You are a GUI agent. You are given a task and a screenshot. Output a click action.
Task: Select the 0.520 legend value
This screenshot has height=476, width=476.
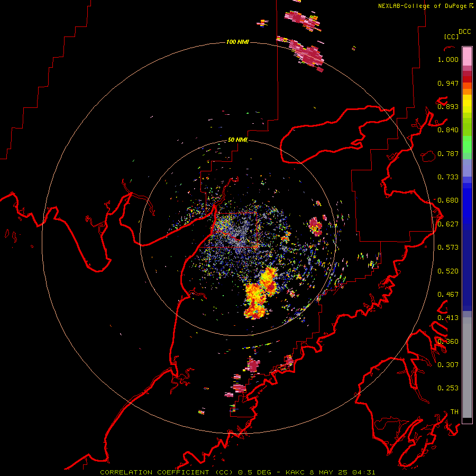448,271
